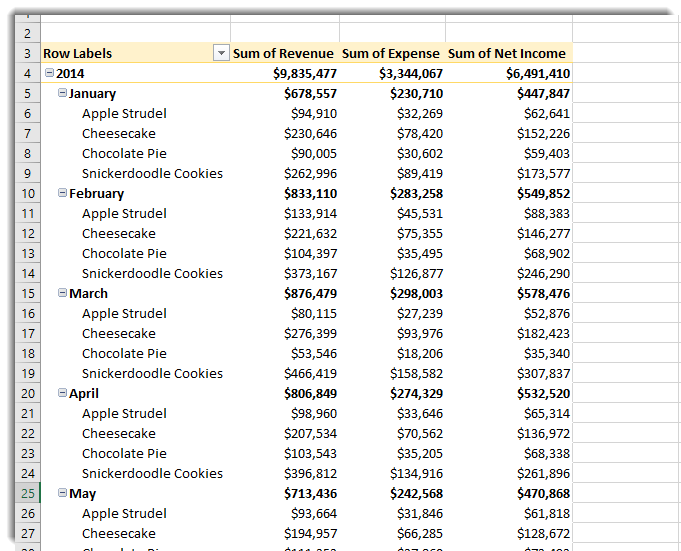Select February Snickerdoodle Cookies label cell
This screenshot has width=681, height=551.
click(x=136, y=274)
